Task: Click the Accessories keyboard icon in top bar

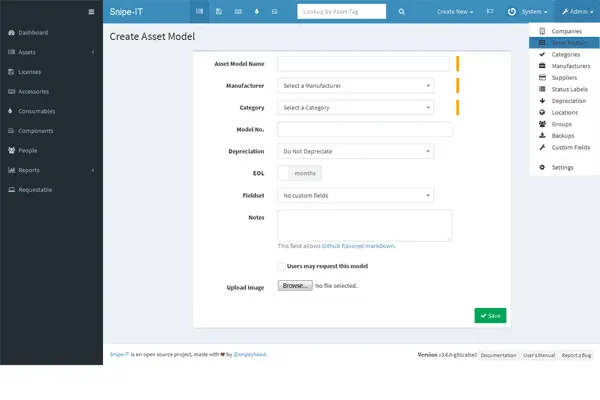Action: pyautogui.click(x=238, y=12)
